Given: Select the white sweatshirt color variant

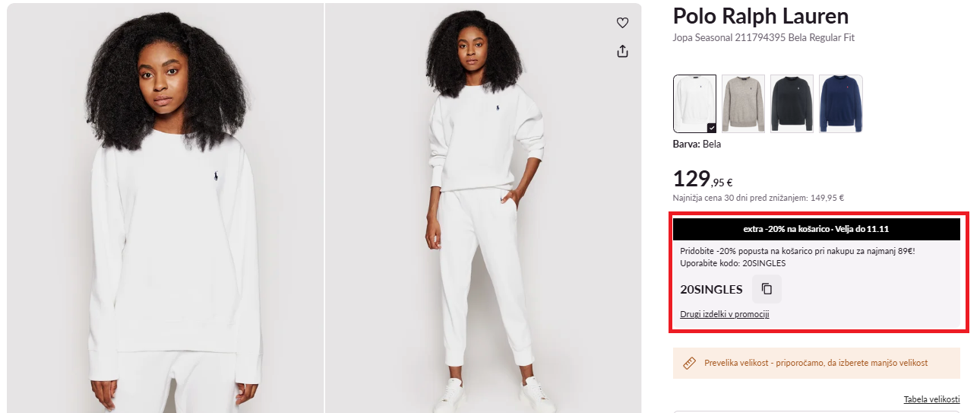Looking at the screenshot, I should coord(693,102).
